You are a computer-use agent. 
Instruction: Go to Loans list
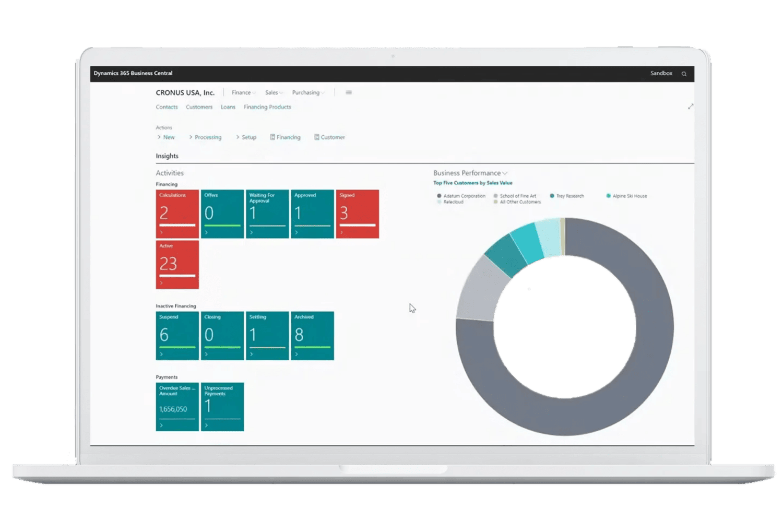coord(228,107)
